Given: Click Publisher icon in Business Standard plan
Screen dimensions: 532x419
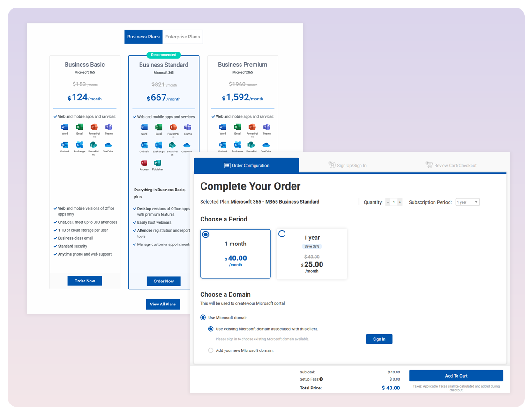Looking at the screenshot, I should [157, 163].
